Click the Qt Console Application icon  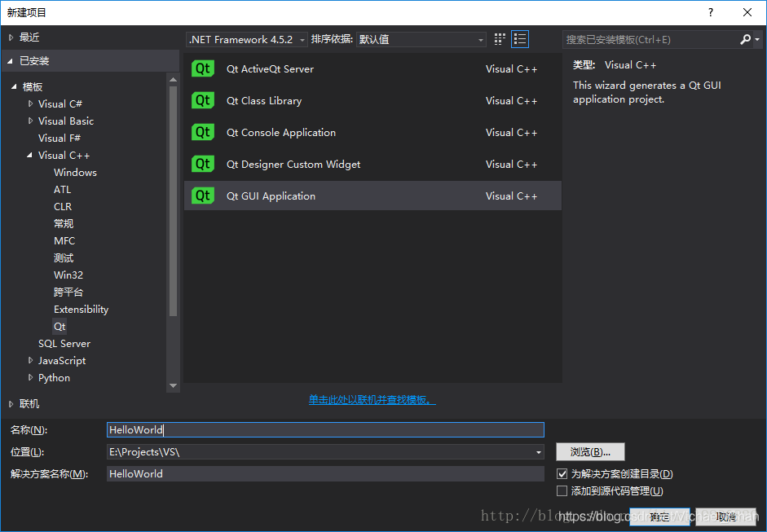click(x=203, y=133)
